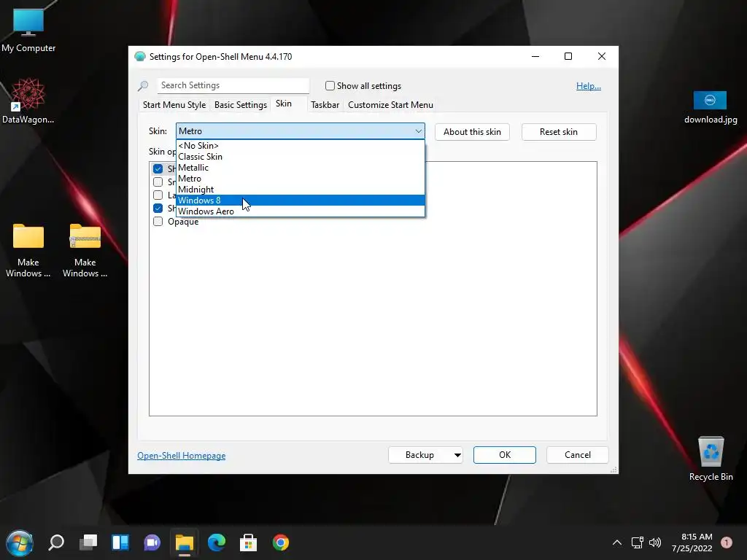747x560 pixels.
Task: Click the Backup button
Action: point(419,455)
